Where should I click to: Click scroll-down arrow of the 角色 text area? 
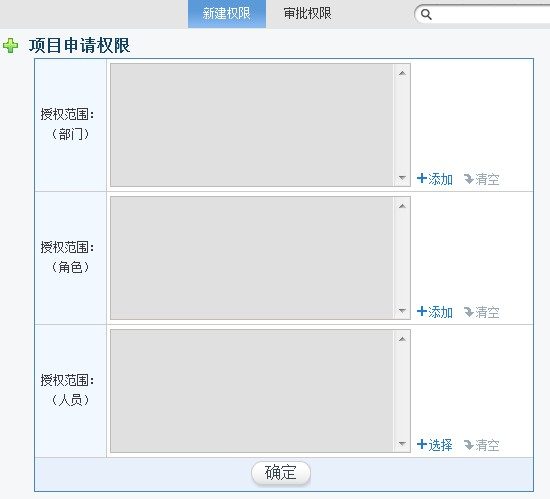pyautogui.click(x=402, y=310)
